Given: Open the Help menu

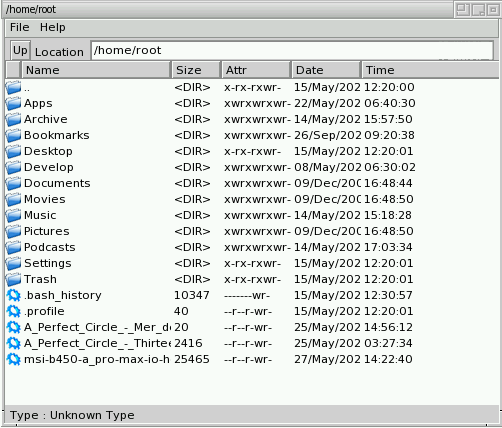Looking at the screenshot, I should 53,27.
